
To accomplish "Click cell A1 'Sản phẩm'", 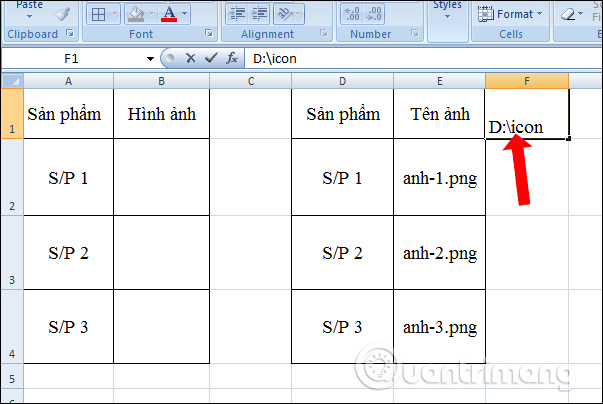I will pos(68,114).
